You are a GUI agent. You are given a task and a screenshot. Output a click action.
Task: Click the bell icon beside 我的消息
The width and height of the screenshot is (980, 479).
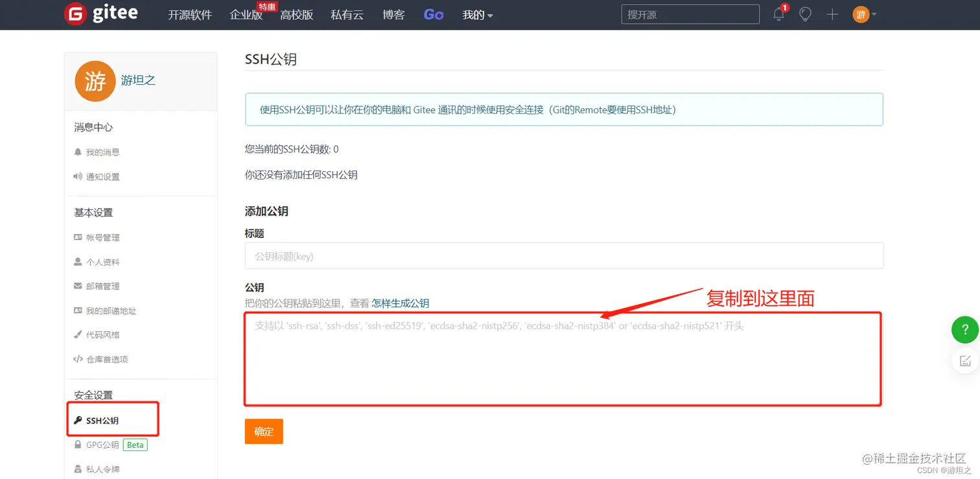click(78, 152)
